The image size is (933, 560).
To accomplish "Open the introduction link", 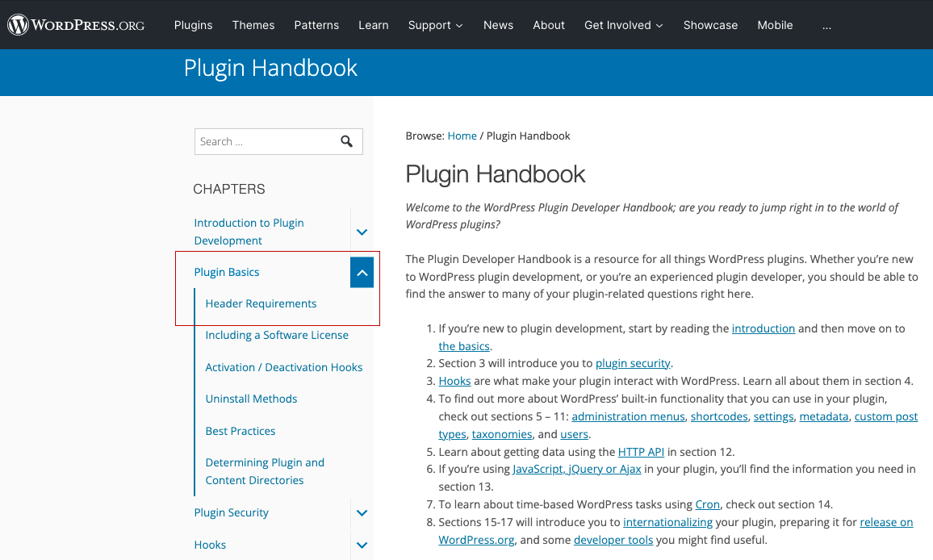I will (764, 328).
